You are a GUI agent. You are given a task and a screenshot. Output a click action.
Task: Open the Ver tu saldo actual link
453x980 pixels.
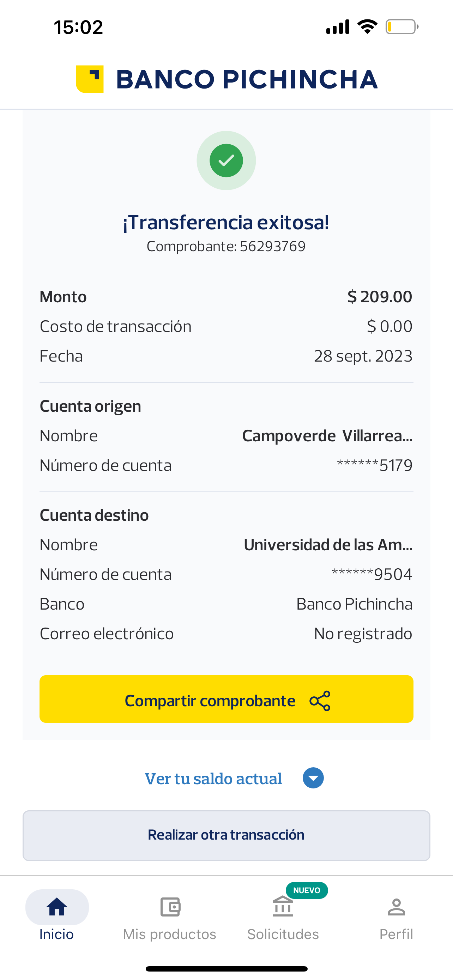coord(213,779)
